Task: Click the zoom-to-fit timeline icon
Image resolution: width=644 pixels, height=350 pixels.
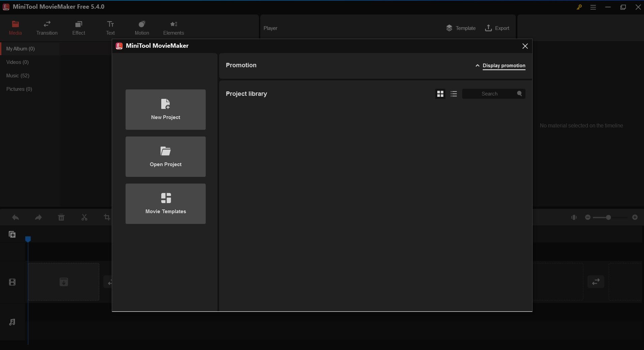Action: pos(574,218)
